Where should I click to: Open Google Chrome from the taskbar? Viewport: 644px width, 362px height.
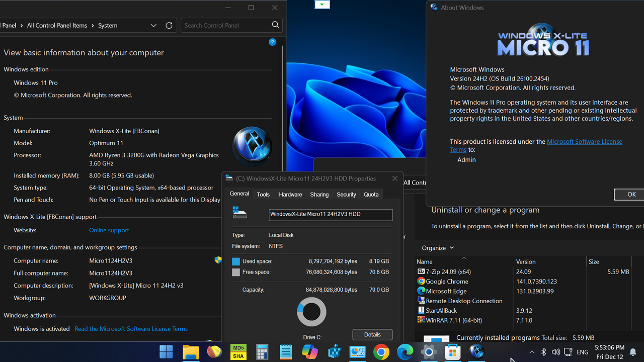click(381, 352)
